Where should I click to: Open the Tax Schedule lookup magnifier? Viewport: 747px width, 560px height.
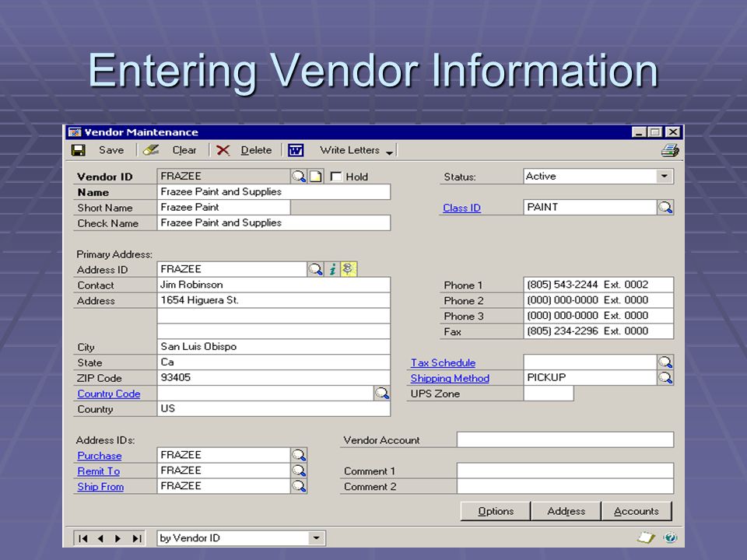tap(665, 362)
